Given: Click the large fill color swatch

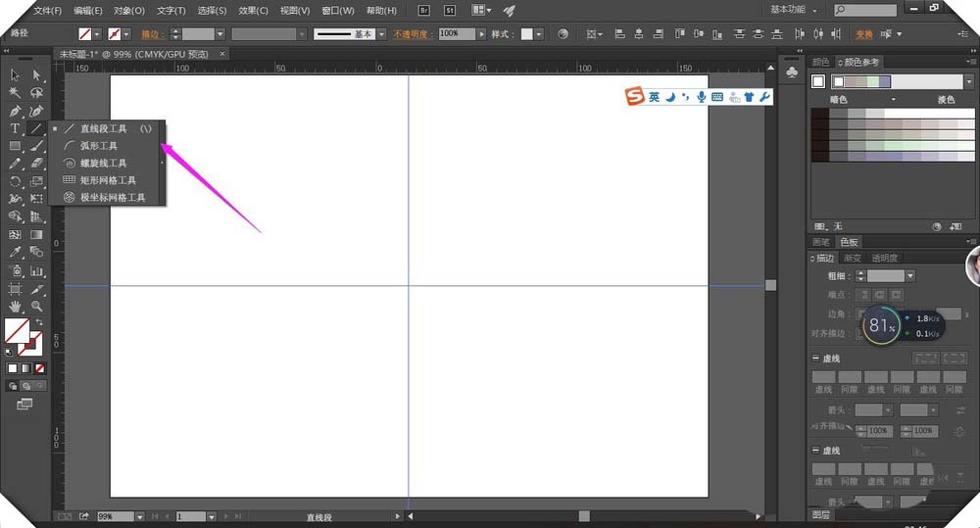Looking at the screenshot, I should (16, 330).
